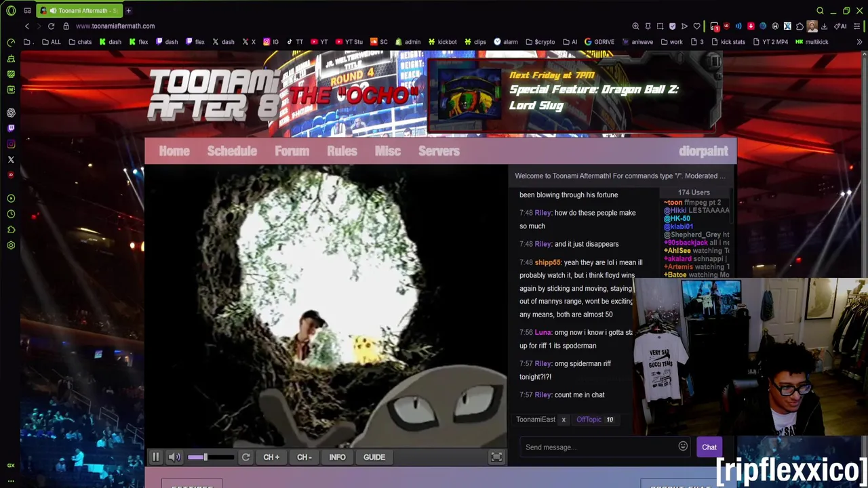
Task: Open Instagram from the browser sidebar
Action: coord(11,144)
